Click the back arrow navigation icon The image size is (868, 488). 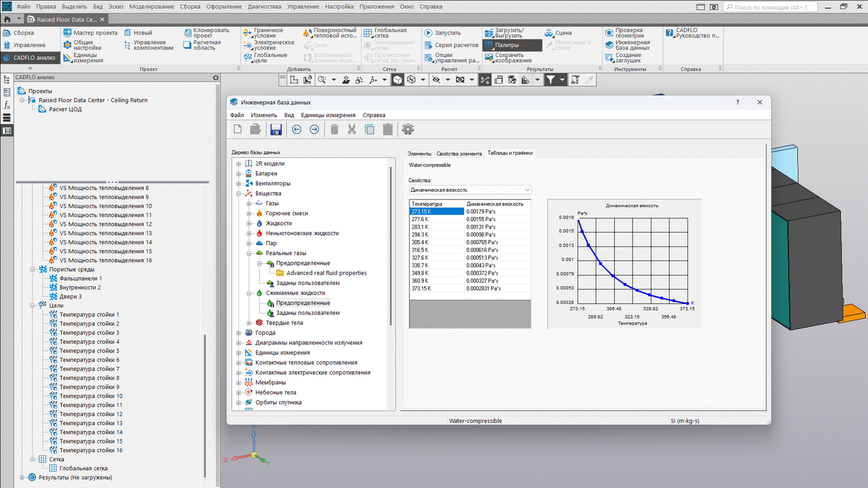tap(297, 130)
